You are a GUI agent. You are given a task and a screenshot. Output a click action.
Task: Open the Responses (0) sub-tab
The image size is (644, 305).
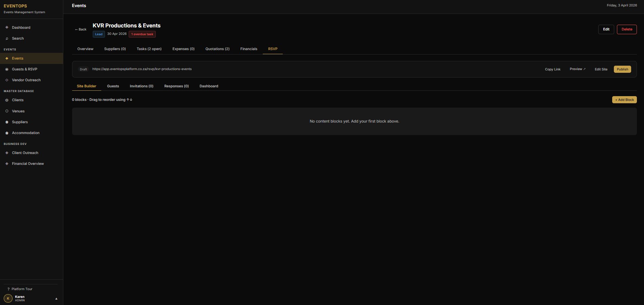pos(176,86)
